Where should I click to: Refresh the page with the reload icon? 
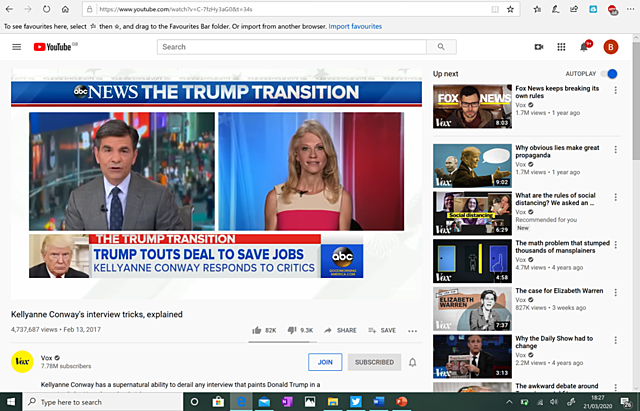point(47,9)
